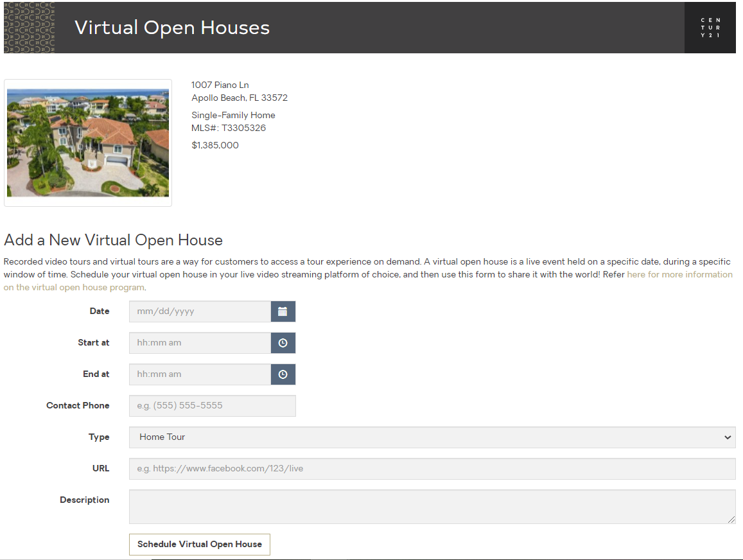Click the Description field label
The image size is (743, 560).
[x=84, y=500]
